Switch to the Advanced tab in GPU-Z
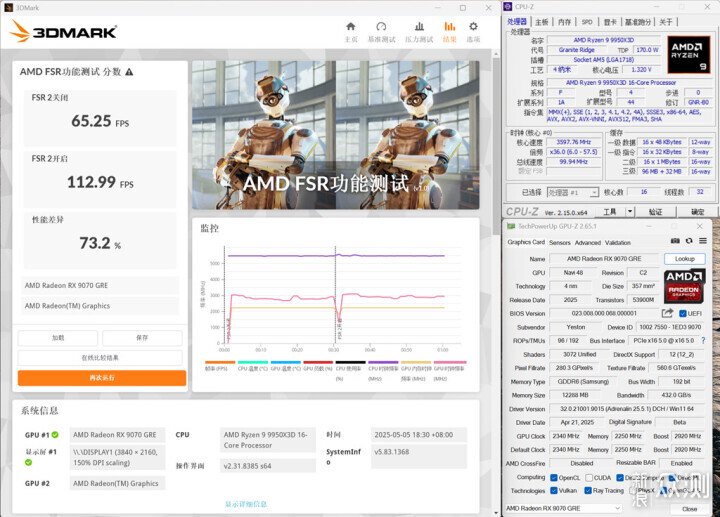720x517 pixels. pos(588,242)
